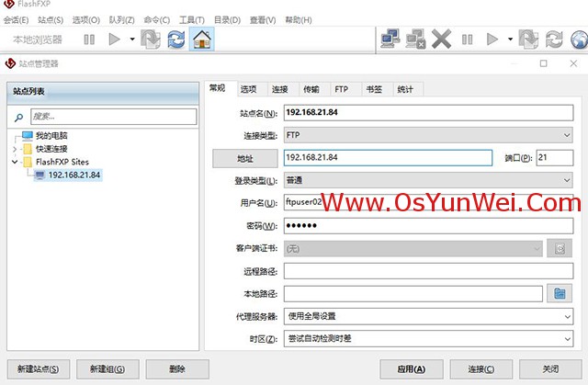Click the 地址 button

click(245, 158)
